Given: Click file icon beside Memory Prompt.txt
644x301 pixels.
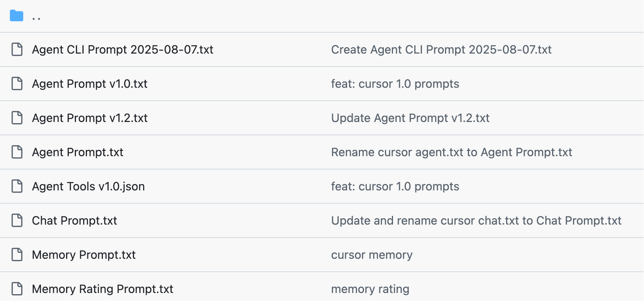Looking at the screenshot, I should point(17,255).
